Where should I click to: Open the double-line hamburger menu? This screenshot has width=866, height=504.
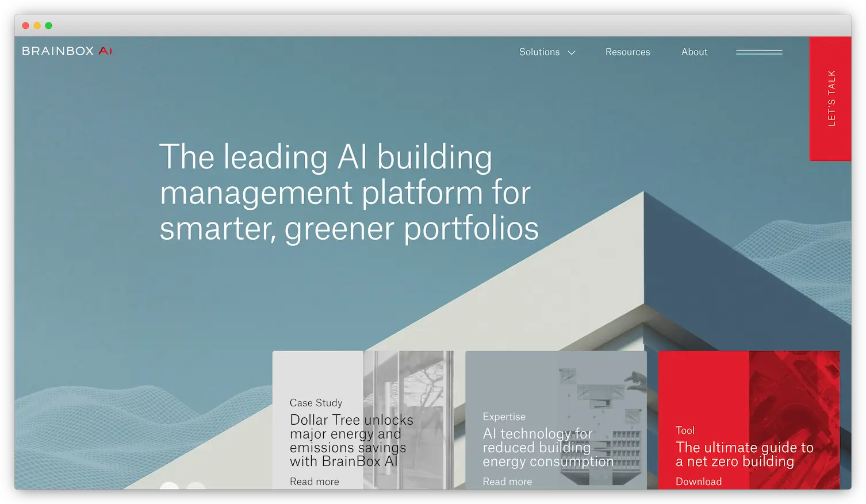759,52
